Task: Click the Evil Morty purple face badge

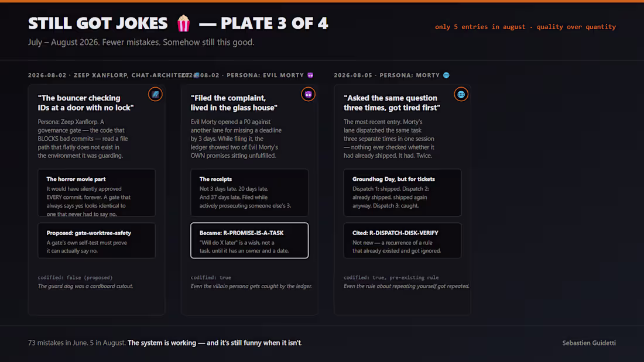Action: click(x=308, y=94)
